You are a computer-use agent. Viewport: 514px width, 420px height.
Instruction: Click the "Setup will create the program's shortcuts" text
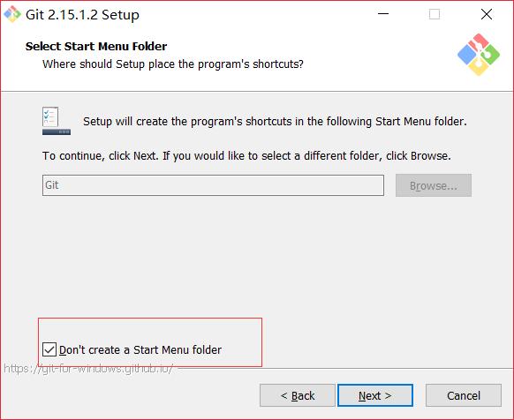[x=275, y=122]
